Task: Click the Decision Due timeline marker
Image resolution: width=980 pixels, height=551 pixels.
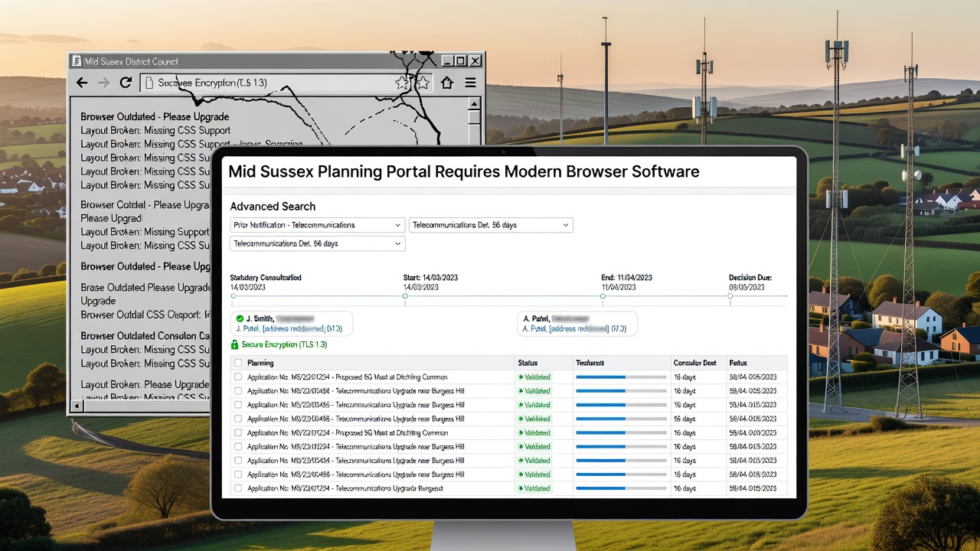Action: tap(731, 295)
